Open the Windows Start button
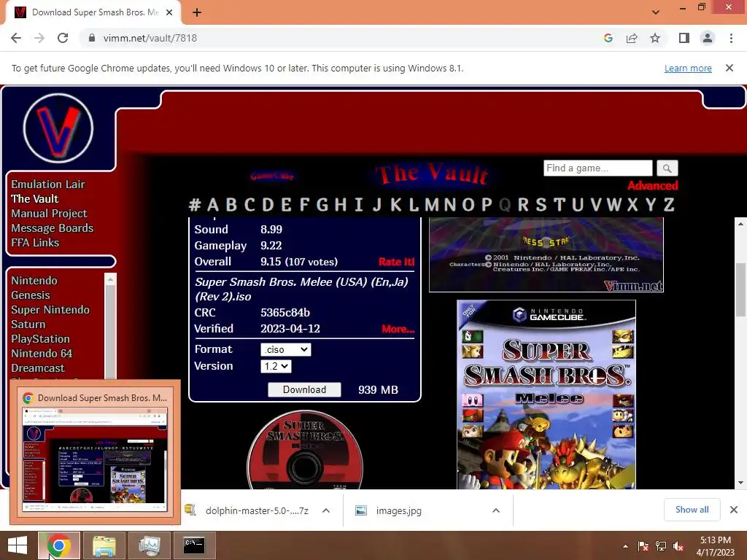Screen dimensions: 747x560 (18, 545)
